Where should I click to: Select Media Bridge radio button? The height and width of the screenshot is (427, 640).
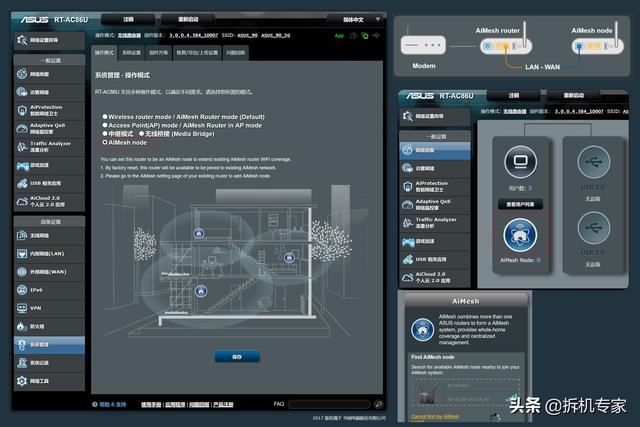[141, 134]
